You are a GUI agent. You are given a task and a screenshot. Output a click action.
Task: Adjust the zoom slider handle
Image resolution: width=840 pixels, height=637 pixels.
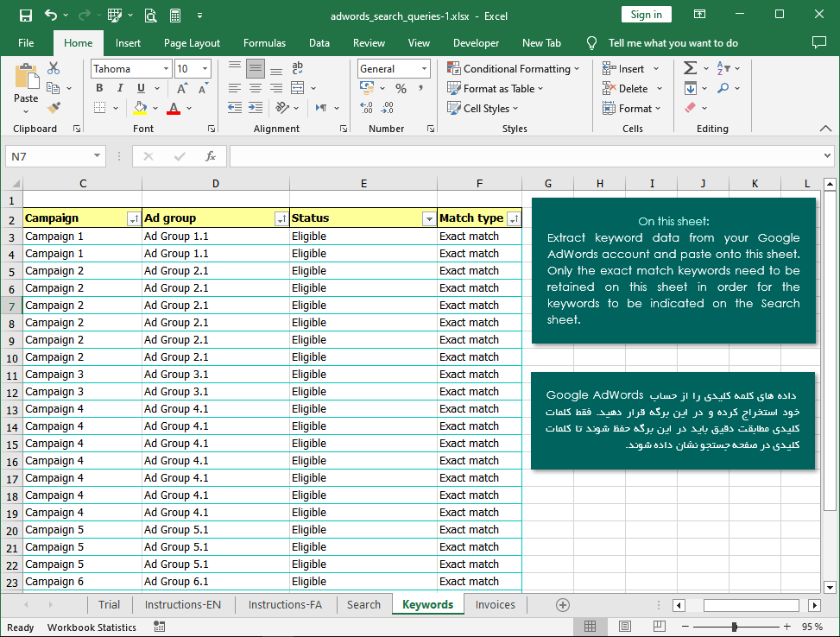(735, 627)
